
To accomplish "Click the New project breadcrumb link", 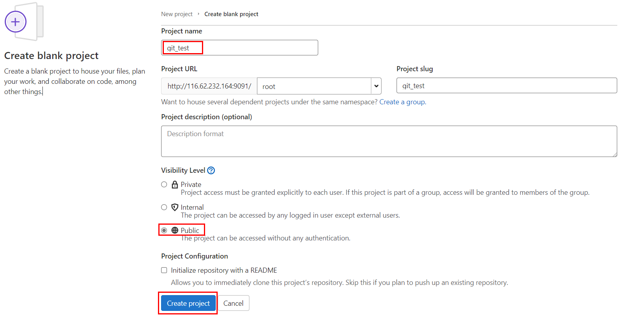I will click(x=177, y=14).
